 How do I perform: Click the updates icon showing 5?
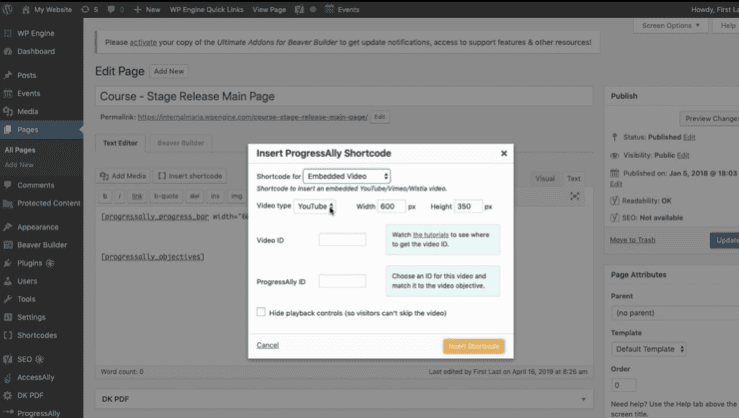pyautogui.click(x=85, y=9)
